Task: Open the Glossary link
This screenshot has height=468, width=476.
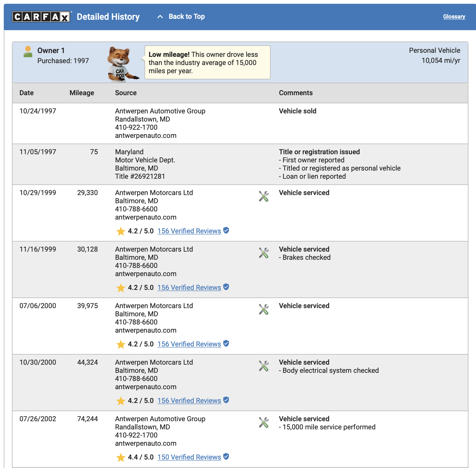Action: (454, 17)
